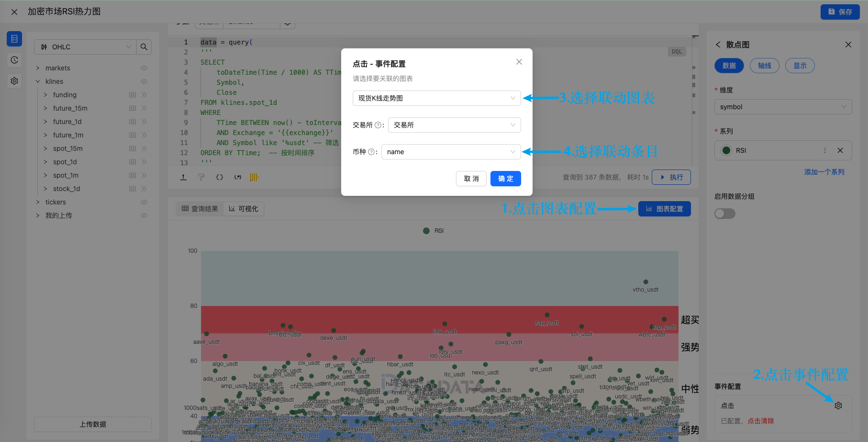Screen dimensions: 868x442
Task: Close the editor with the X icon beside the 加密市场RSI热力图 title
Action: 14,12
